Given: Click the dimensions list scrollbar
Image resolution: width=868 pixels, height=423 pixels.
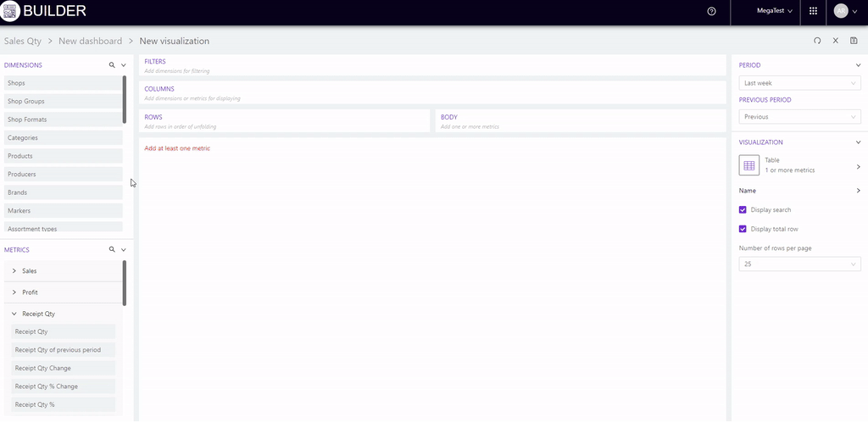Looking at the screenshot, I should [x=125, y=99].
